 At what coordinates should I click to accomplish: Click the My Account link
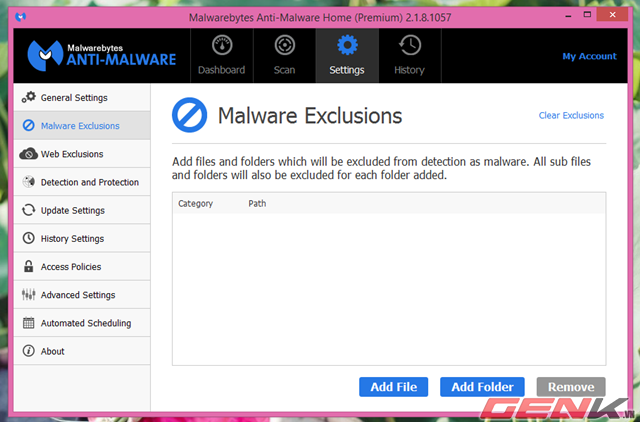[589, 56]
